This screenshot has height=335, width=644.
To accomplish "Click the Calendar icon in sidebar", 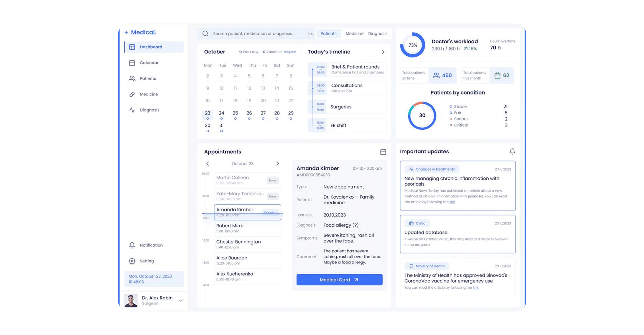I will click(132, 63).
